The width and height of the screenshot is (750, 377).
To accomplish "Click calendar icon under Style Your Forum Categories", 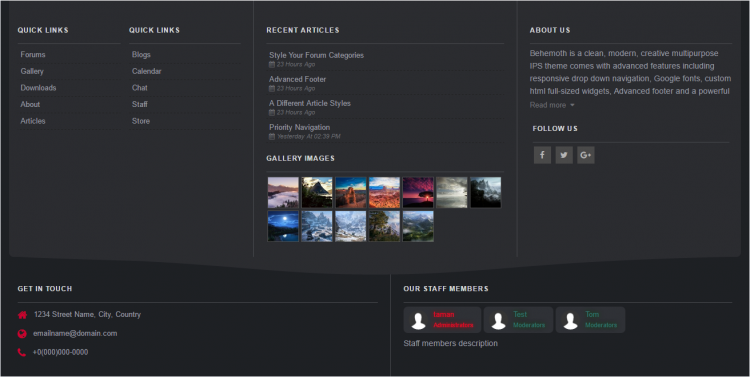I will [x=272, y=65].
